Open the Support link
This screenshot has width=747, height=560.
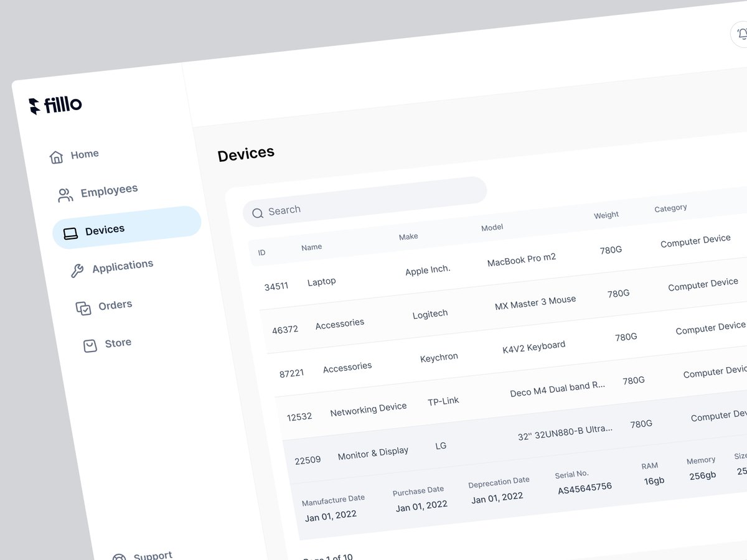(153, 555)
